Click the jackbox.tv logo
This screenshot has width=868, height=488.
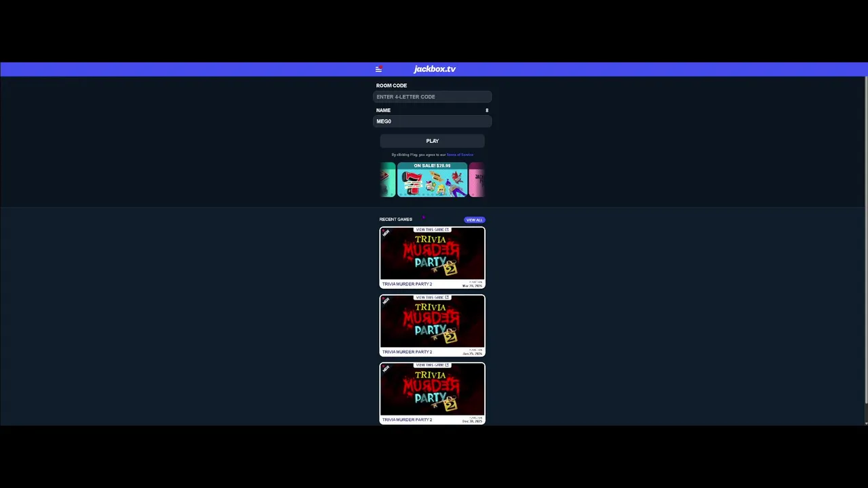pyautogui.click(x=435, y=69)
